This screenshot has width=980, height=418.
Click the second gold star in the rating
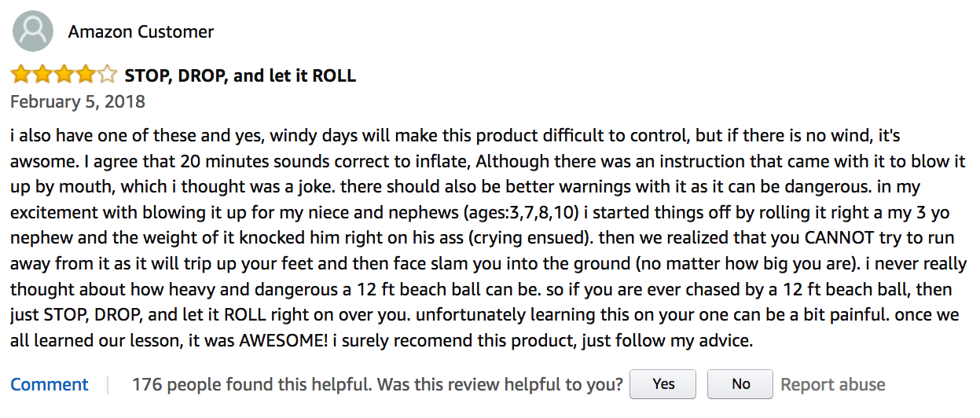click(42, 75)
